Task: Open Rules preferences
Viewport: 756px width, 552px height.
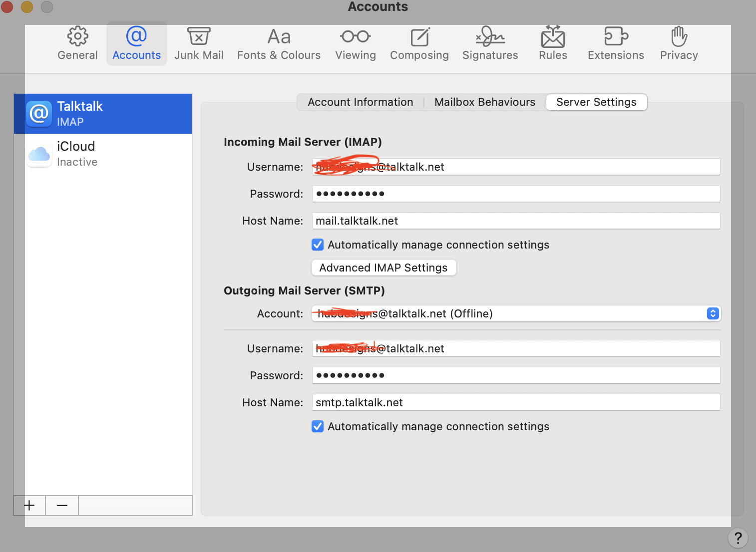Action: point(553,44)
